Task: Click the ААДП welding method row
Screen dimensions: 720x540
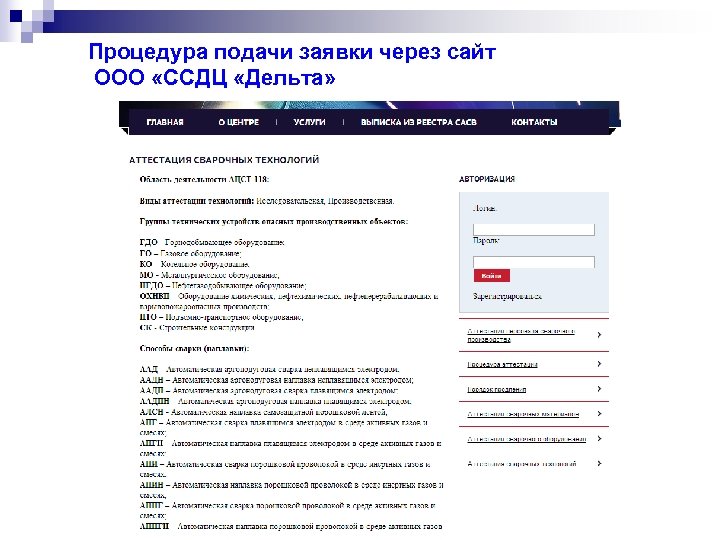Action: pyautogui.click(x=269, y=391)
